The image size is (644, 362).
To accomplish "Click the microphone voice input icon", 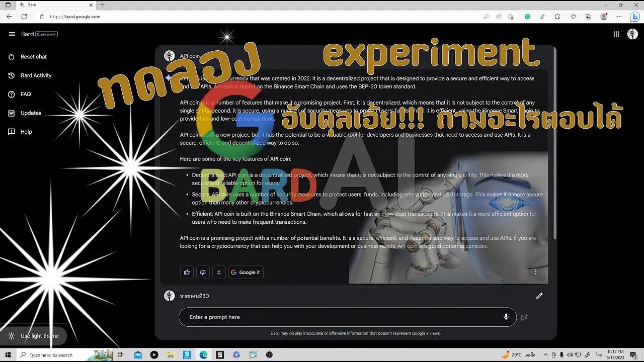I will coord(506,317).
